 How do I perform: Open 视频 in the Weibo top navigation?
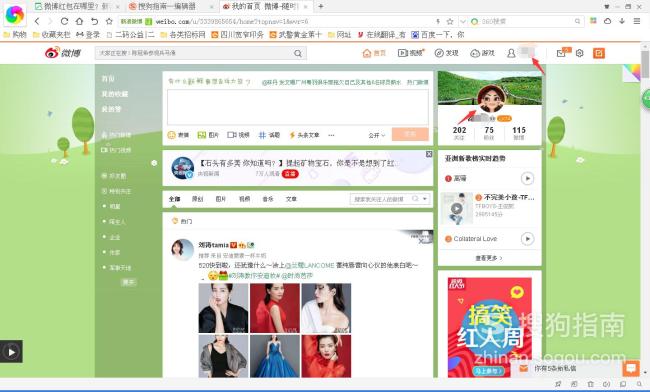point(410,53)
